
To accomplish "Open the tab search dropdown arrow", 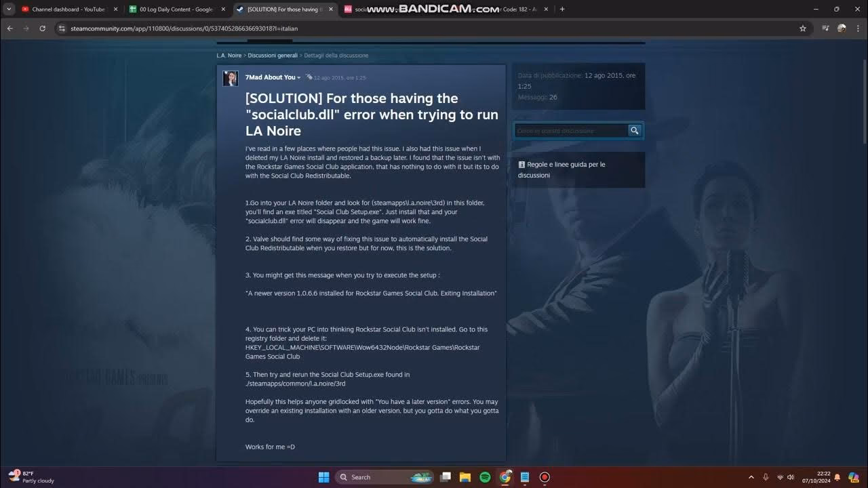I will tap(9, 9).
